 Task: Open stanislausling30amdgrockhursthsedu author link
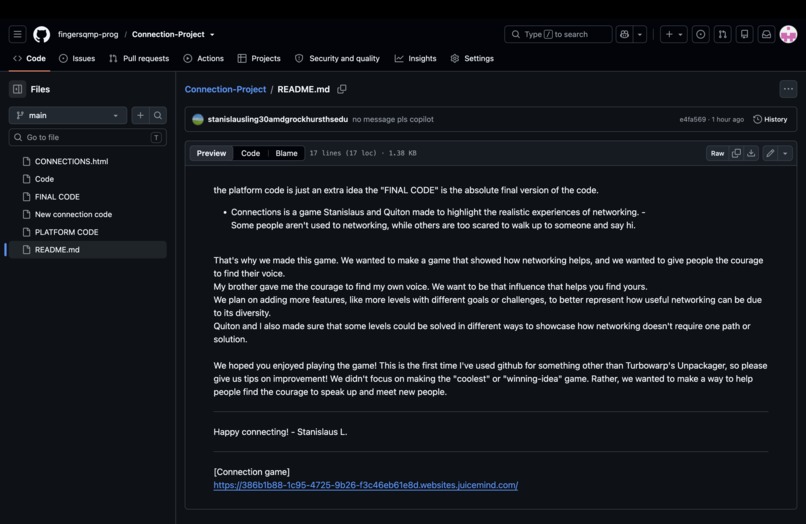pyautogui.click(x=278, y=119)
